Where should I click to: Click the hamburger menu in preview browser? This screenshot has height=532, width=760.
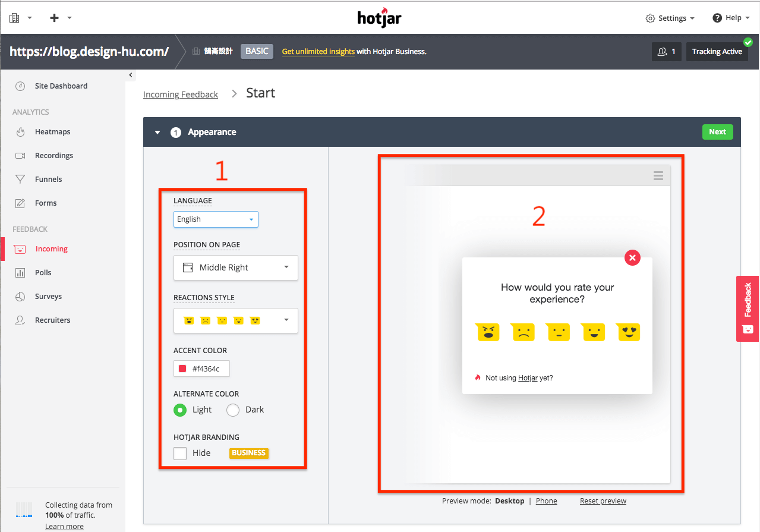[658, 175]
